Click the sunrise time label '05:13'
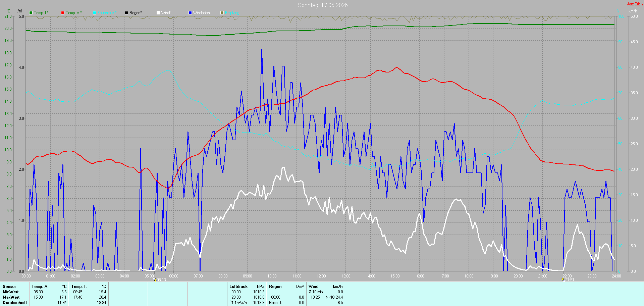 [161, 280]
